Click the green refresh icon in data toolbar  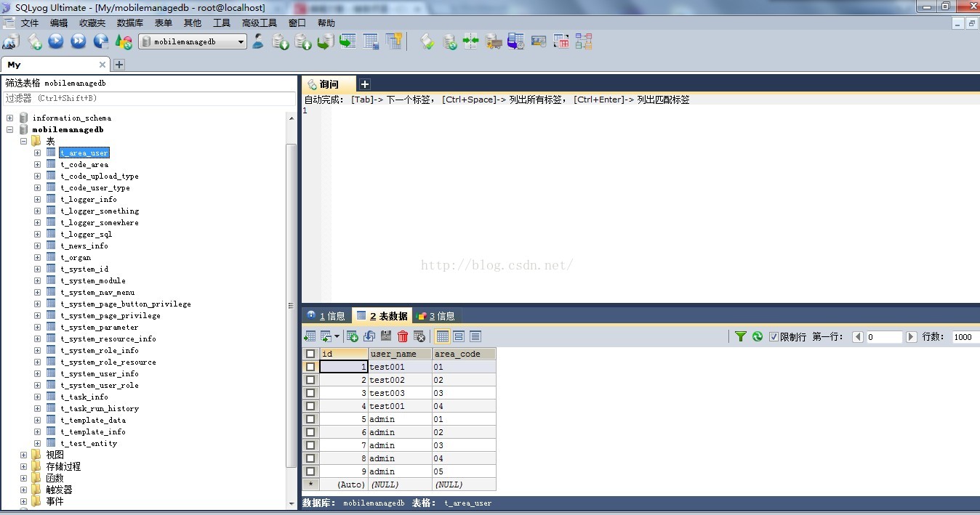[x=758, y=336]
